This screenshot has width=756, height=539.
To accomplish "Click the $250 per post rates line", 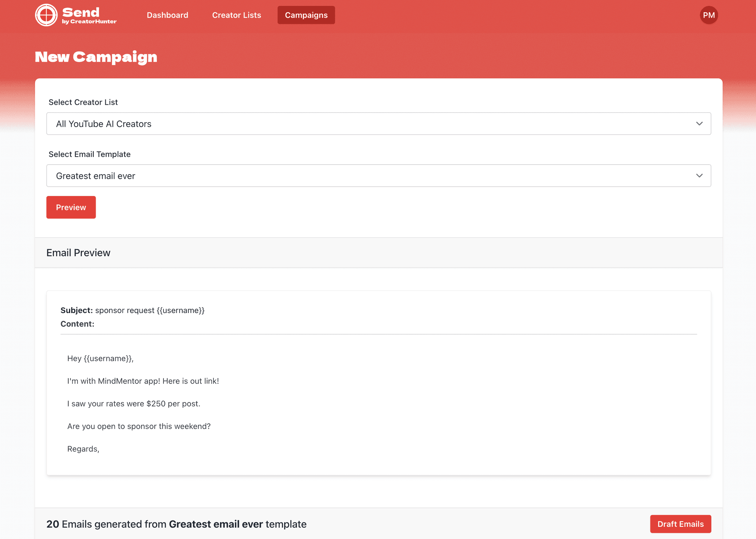I will click(x=134, y=404).
